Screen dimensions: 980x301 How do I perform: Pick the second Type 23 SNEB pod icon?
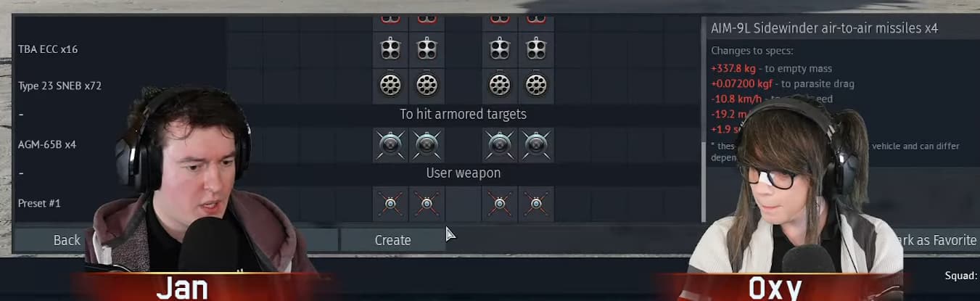click(x=427, y=86)
